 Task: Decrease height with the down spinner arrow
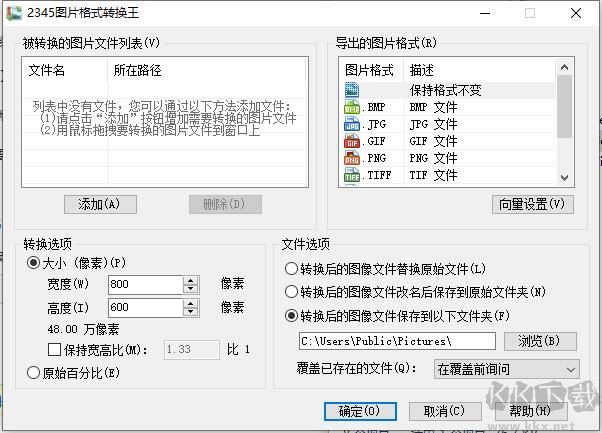[190, 312]
